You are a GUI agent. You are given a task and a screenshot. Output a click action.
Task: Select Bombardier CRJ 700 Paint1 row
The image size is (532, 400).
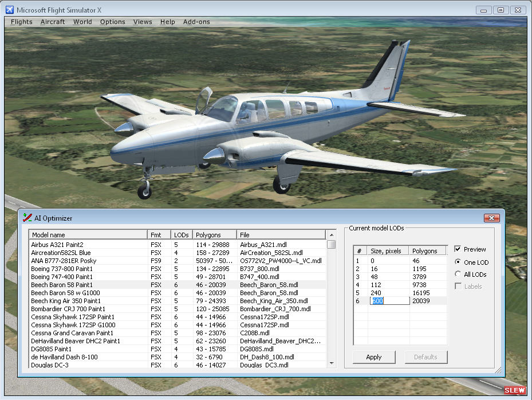click(178, 309)
